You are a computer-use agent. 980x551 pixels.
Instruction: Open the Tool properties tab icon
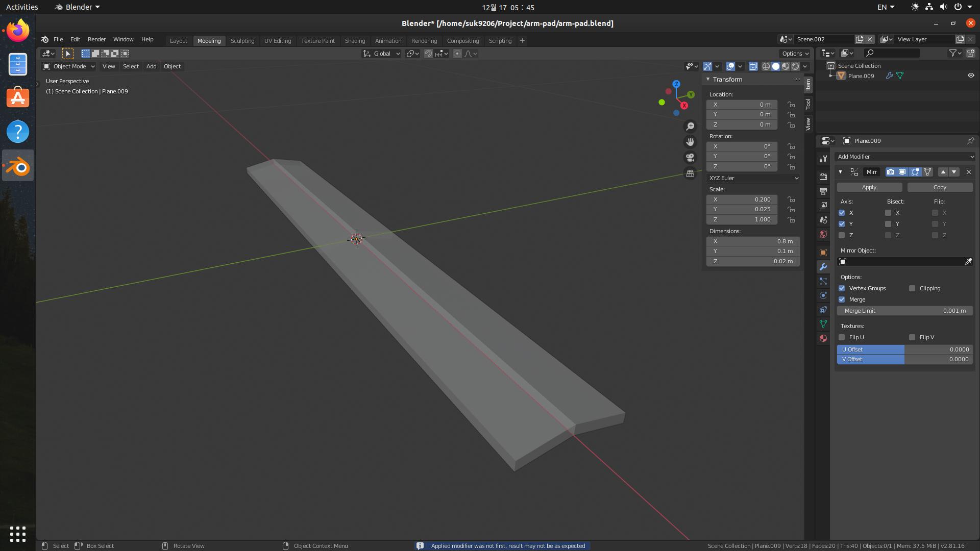[823, 159]
